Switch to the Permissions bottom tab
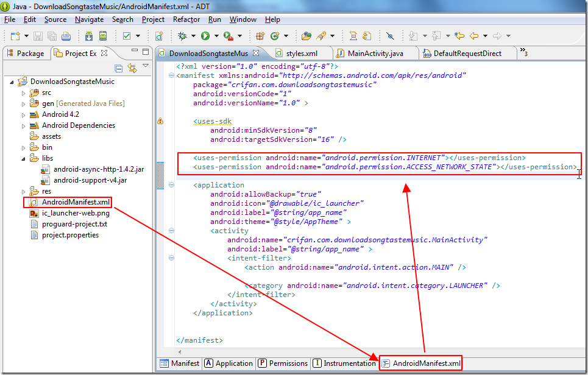588x375 pixels. click(283, 363)
